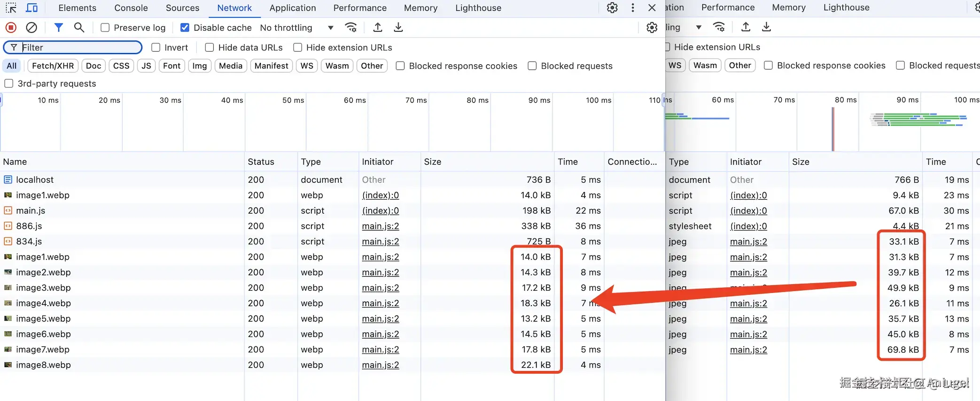Click the image4.webp thumbnail icon
This screenshot has width=980, height=401.
(x=8, y=303)
